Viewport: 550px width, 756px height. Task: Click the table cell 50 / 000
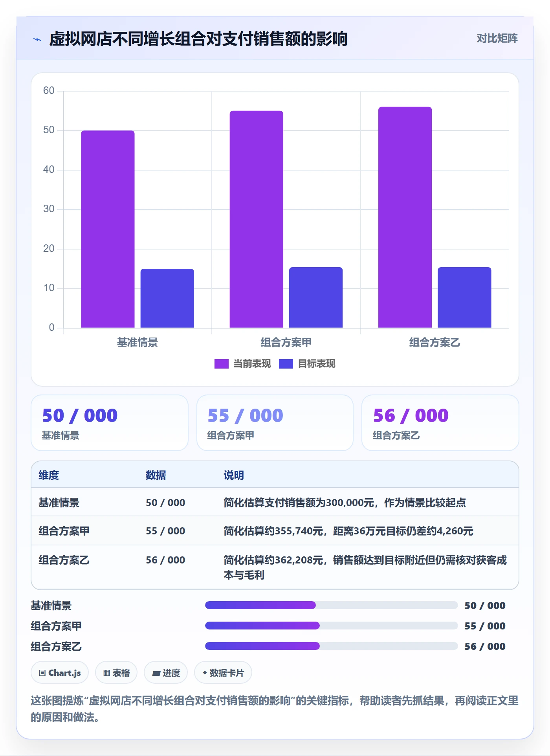[165, 503]
